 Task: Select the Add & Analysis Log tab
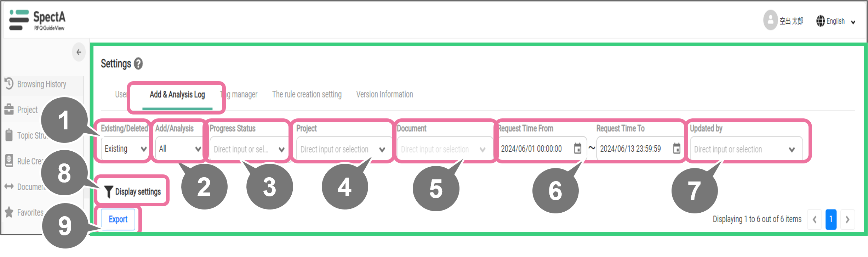click(177, 95)
